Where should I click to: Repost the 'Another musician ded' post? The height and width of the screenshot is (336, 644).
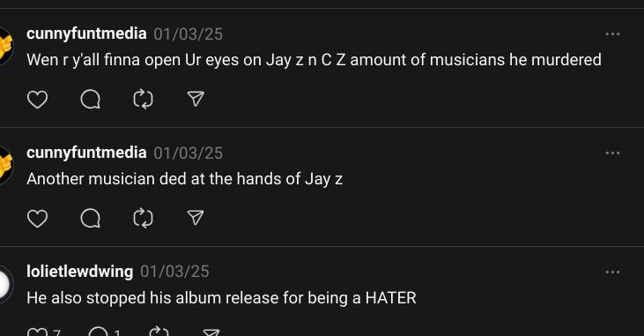pos(143,219)
